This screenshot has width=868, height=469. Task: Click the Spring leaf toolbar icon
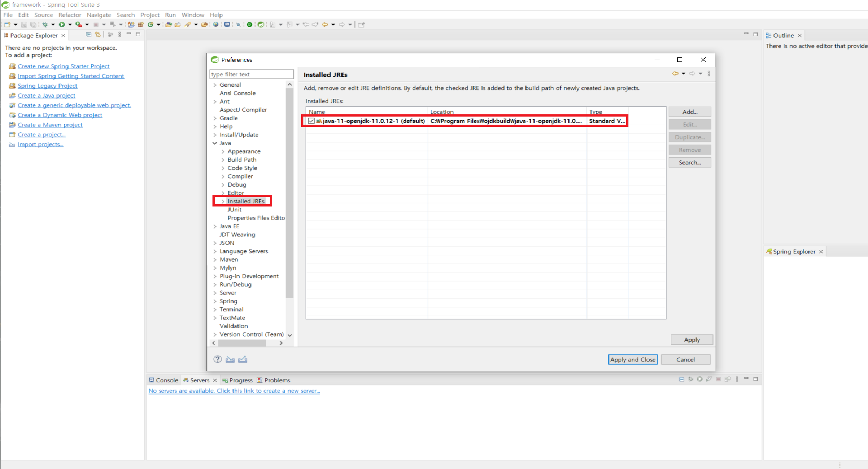click(x=261, y=24)
